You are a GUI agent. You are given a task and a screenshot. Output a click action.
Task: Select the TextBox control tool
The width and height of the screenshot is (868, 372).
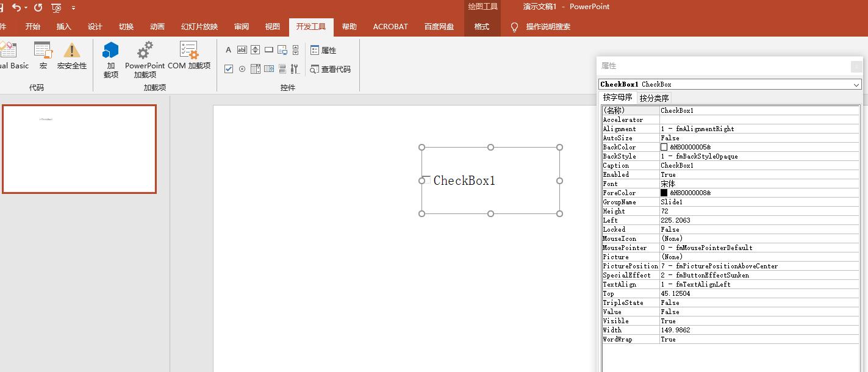tap(242, 49)
